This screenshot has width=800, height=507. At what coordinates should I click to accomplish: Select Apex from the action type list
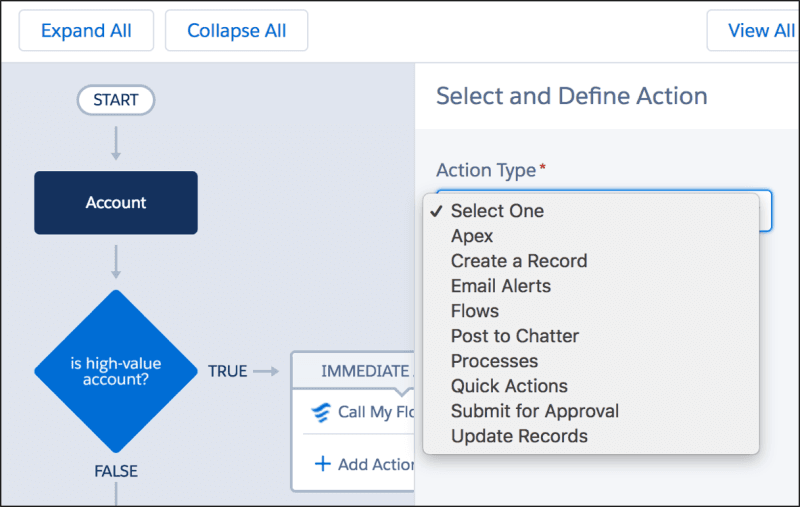(472, 236)
